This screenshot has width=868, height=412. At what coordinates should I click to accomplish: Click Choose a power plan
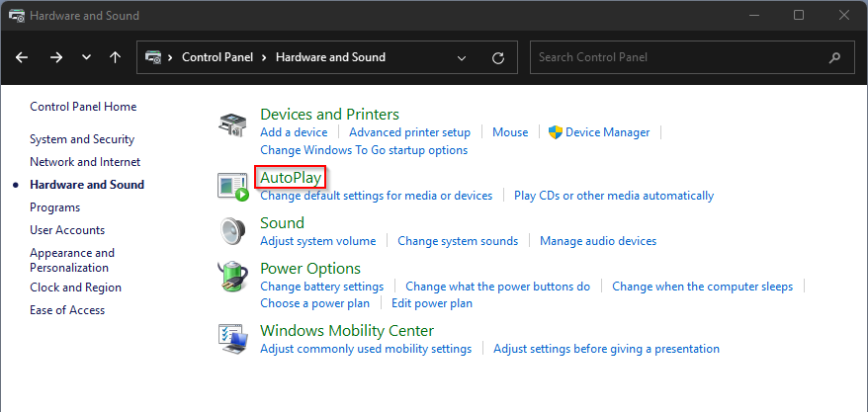point(314,303)
